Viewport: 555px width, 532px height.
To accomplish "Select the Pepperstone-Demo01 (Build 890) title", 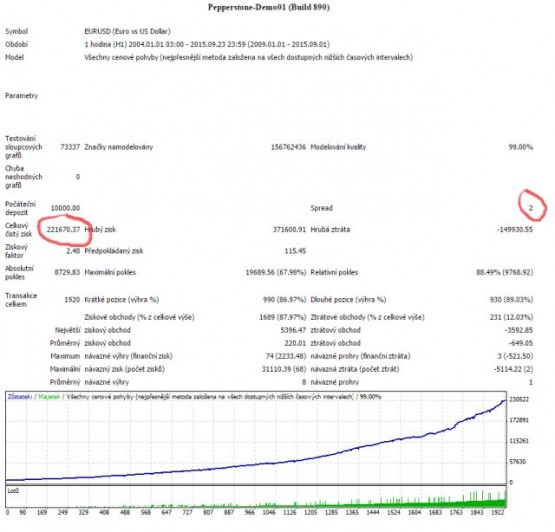I will pos(269,7).
